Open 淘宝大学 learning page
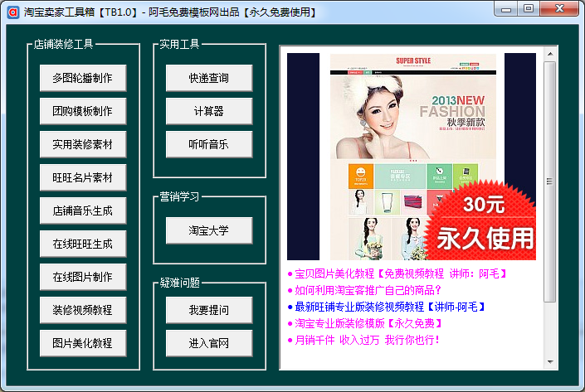The width and height of the screenshot is (585, 392). (x=209, y=230)
